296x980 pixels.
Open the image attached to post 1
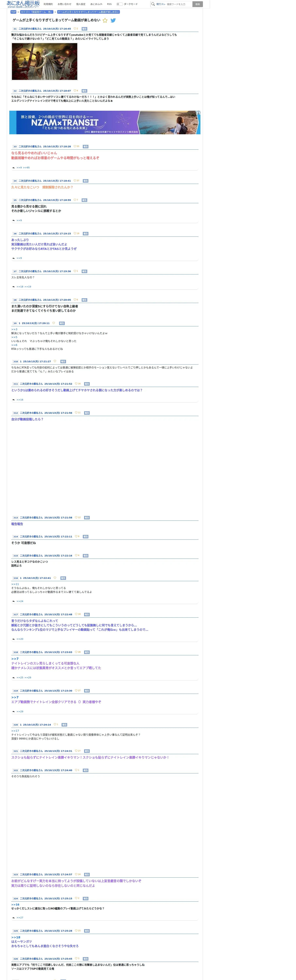click(44, 61)
